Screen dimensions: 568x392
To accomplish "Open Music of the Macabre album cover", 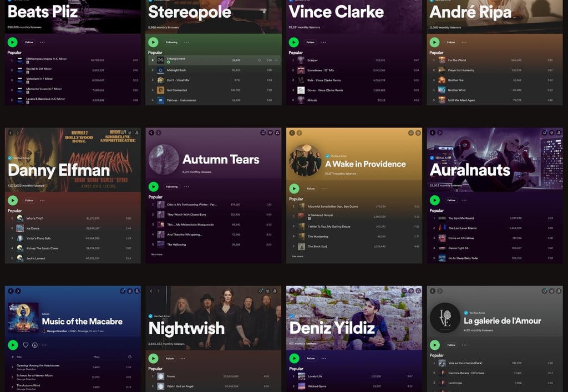I will coord(23,318).
